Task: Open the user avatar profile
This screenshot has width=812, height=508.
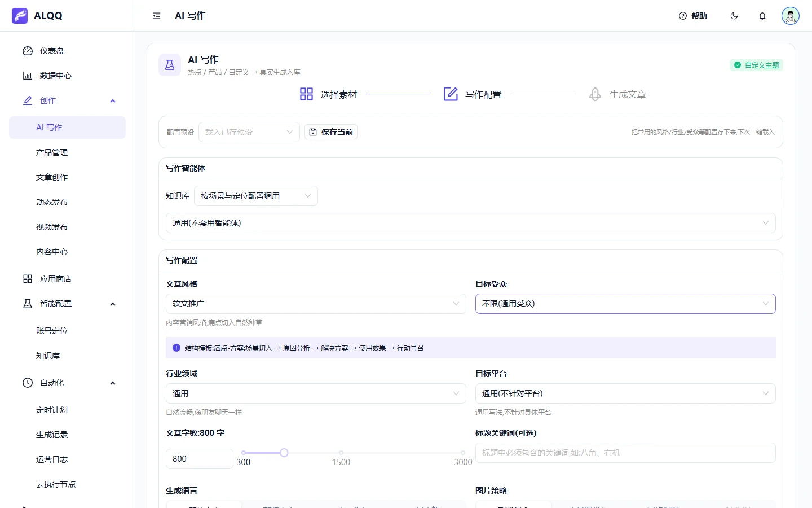Action: 791,16
